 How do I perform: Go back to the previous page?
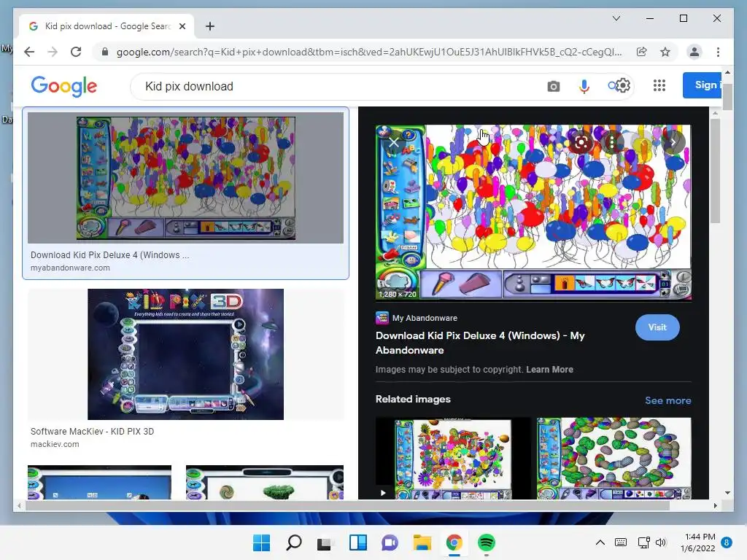tap(29, 52)
